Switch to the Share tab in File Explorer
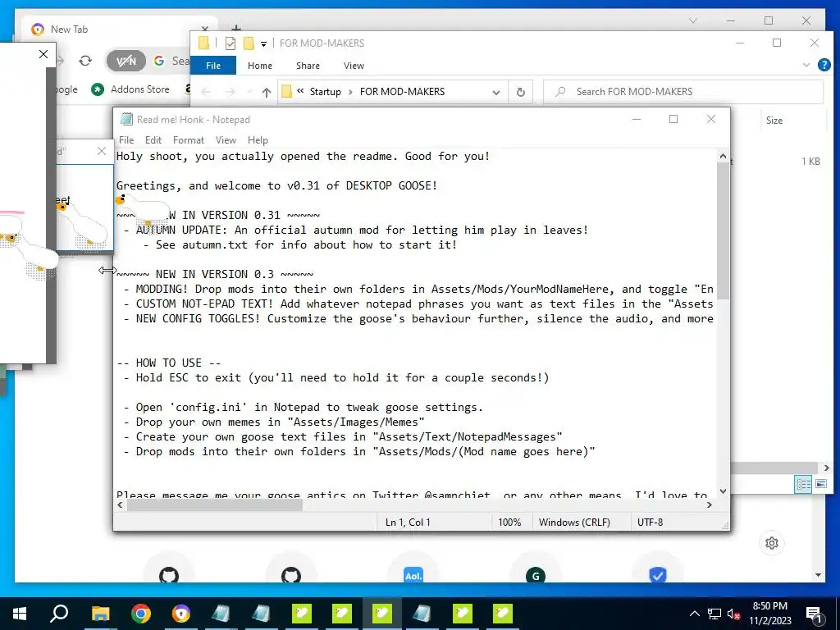Image resolution: width=840 pixels, height=630 pixels. [308, 66]
